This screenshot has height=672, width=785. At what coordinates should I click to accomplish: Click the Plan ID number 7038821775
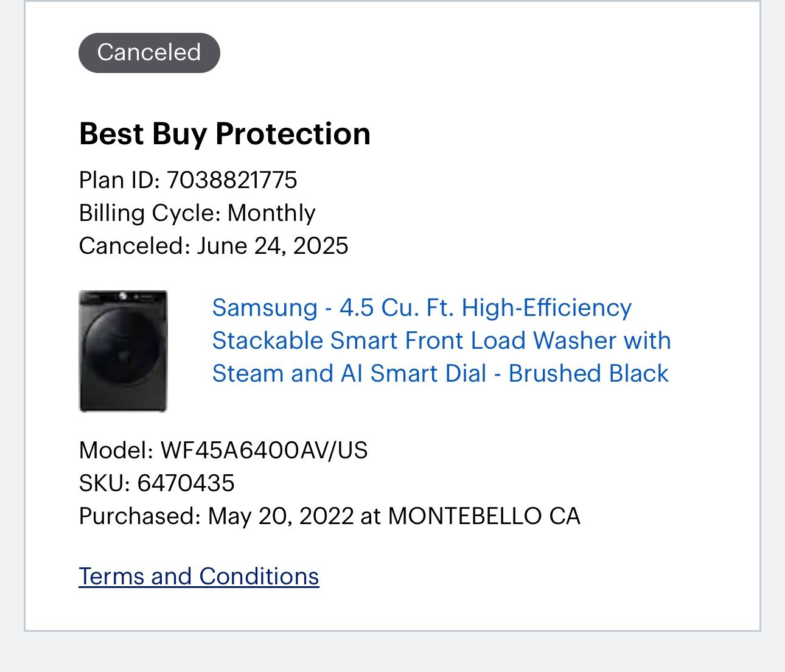pos(232,180)
